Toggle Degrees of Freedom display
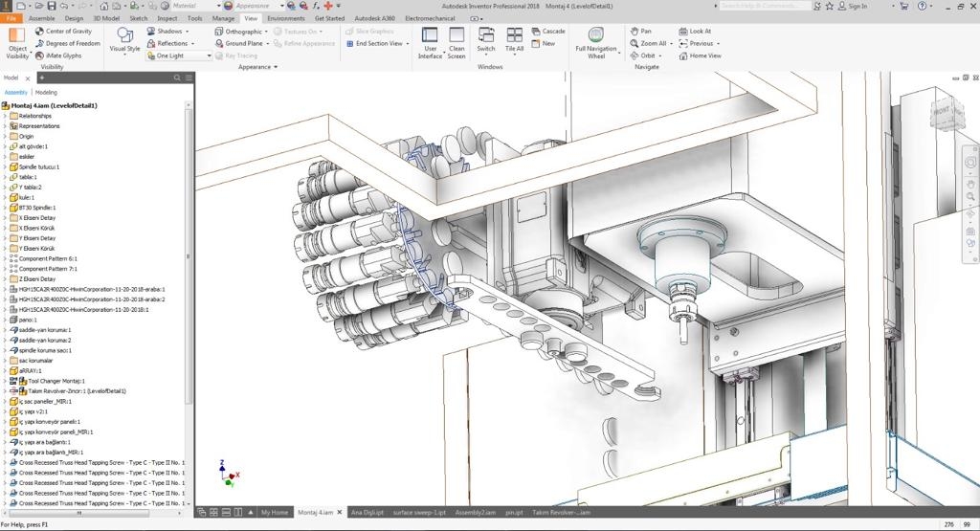This screenshot has width=980, height=531. point(67,43)
